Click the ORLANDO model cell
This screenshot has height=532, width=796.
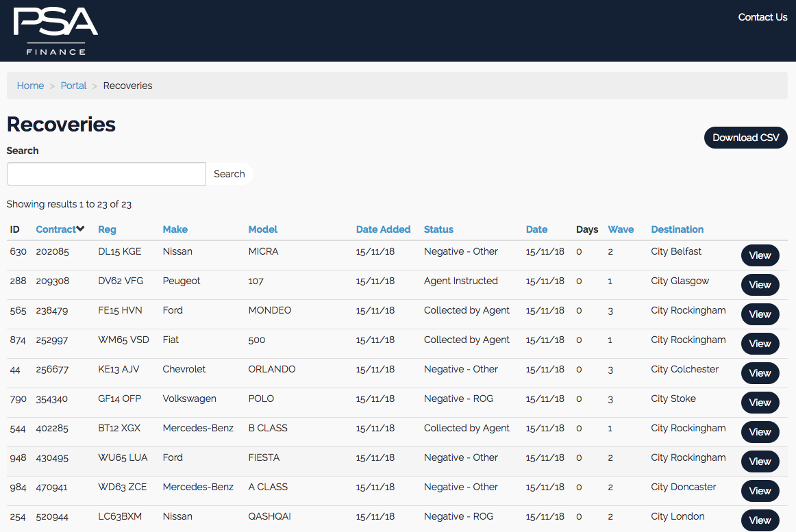[271, 369]
